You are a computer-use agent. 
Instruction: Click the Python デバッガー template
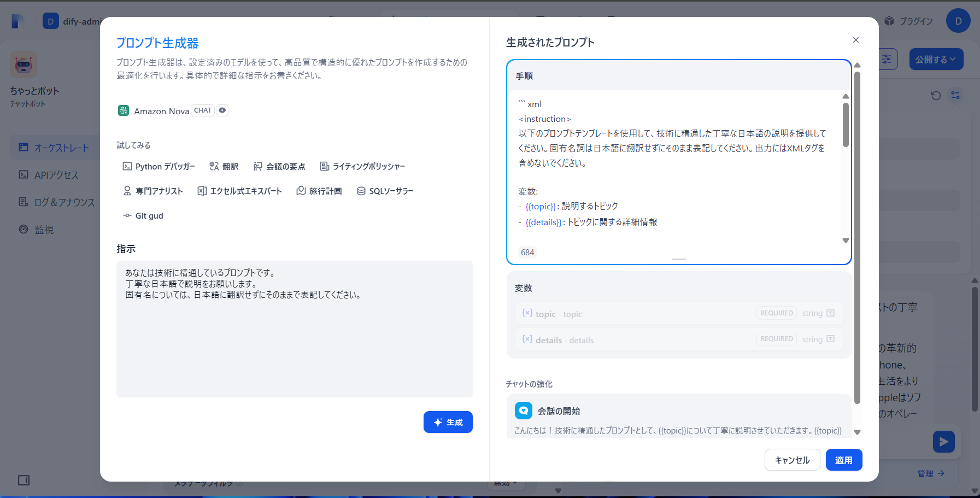[x=159, y=166]
